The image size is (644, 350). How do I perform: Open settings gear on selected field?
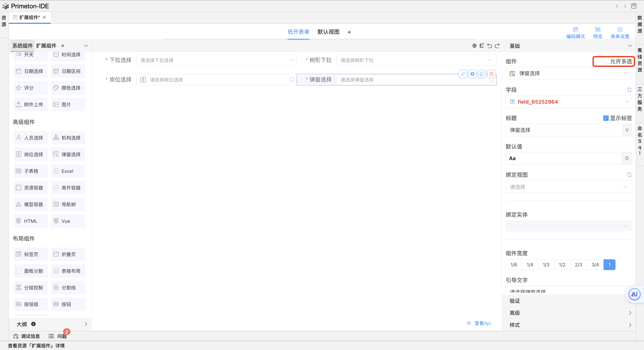pyautogui.click(x=472, y=74)
